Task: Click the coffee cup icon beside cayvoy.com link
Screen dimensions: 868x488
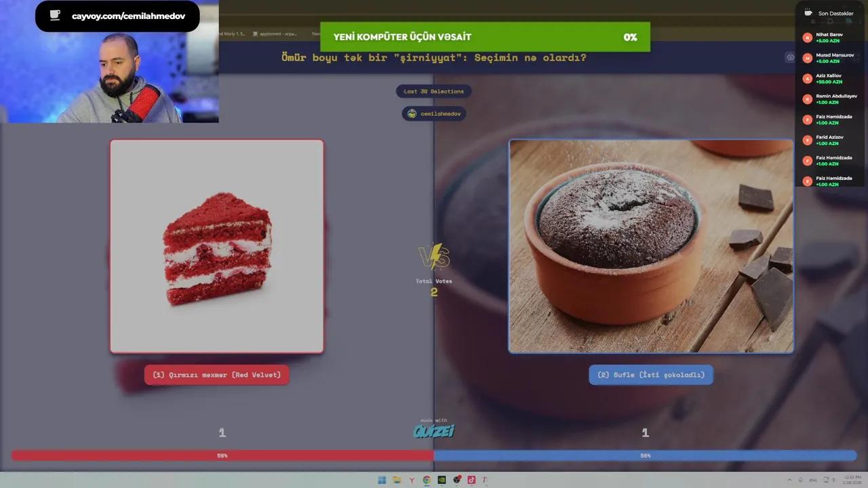Action: pos(55,16)
